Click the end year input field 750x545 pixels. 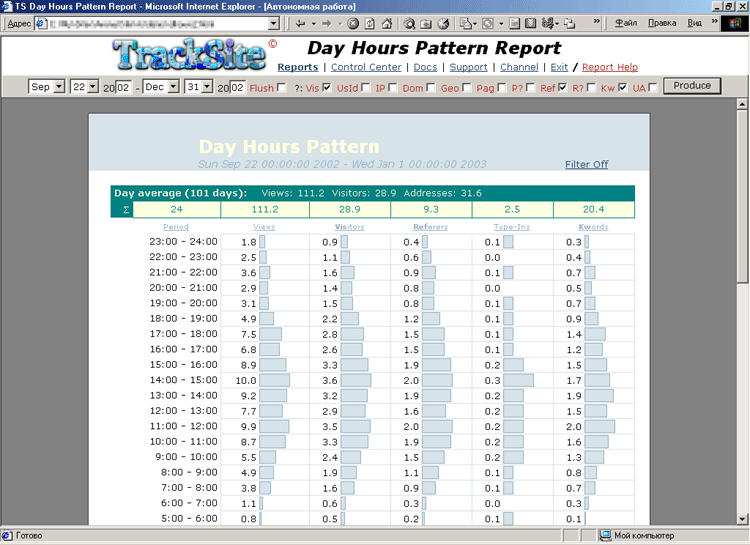click(x=238, y=87)
